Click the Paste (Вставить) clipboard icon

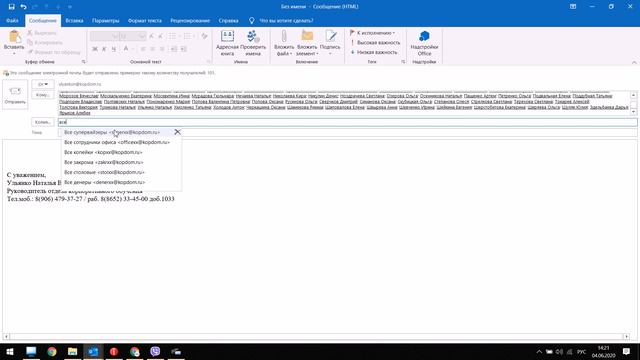(x=14, y=37)
